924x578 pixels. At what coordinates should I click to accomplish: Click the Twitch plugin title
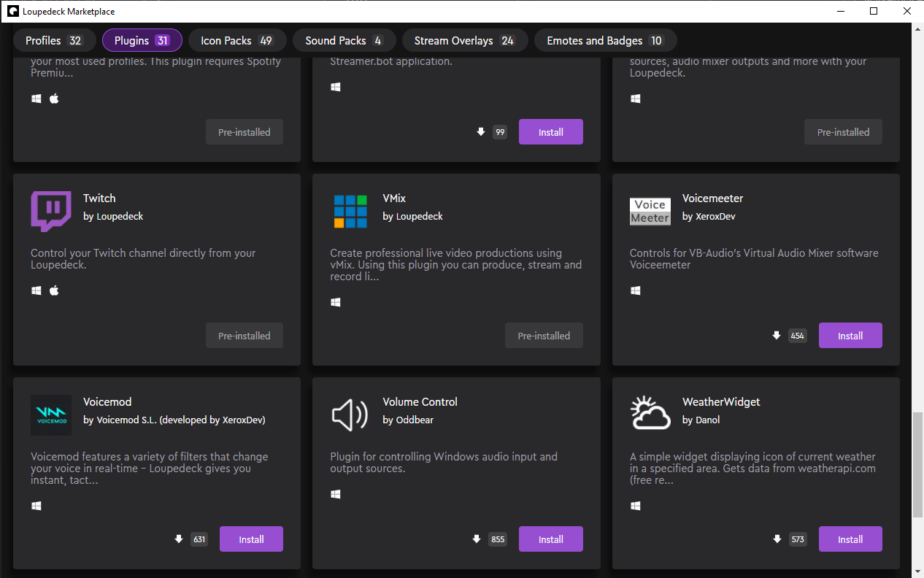tap(99, 199)
